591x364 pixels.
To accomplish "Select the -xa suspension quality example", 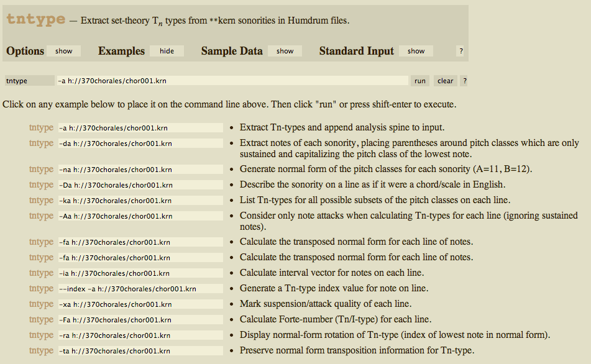I will pyautogui.click(x=140, y=304).
